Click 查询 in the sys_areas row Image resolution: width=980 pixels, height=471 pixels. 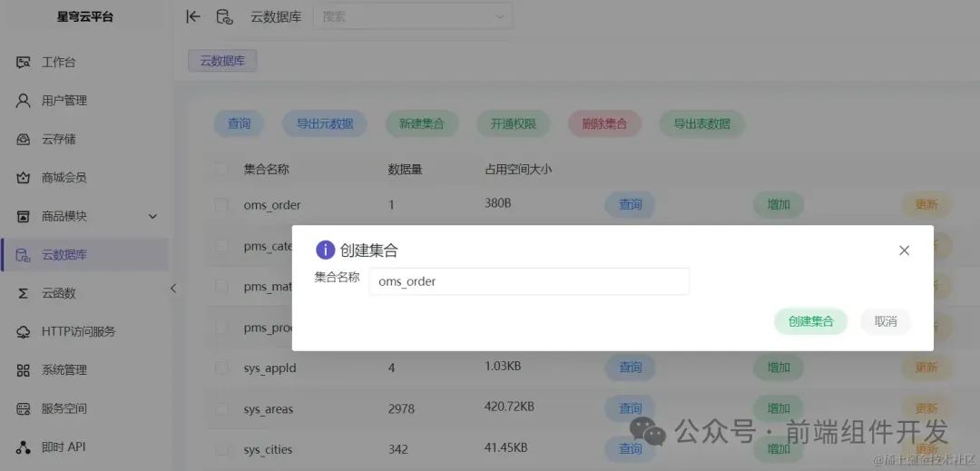630,409
